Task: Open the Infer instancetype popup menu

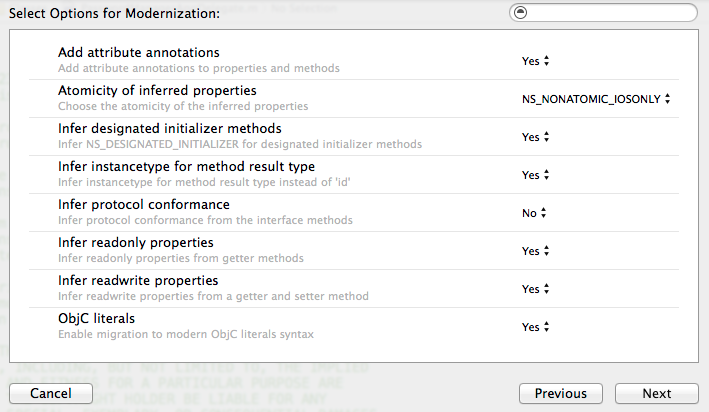Action: pos(536,175)
